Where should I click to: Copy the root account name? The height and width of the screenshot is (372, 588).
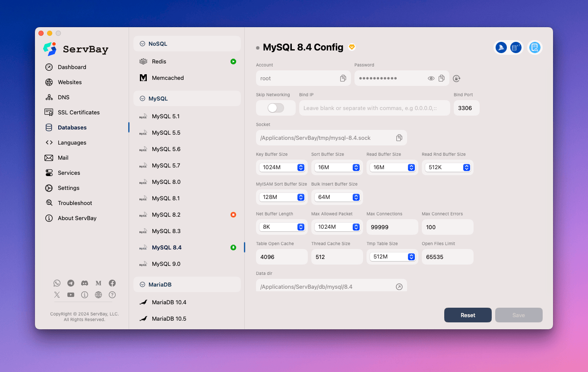(x=343, y=78)
